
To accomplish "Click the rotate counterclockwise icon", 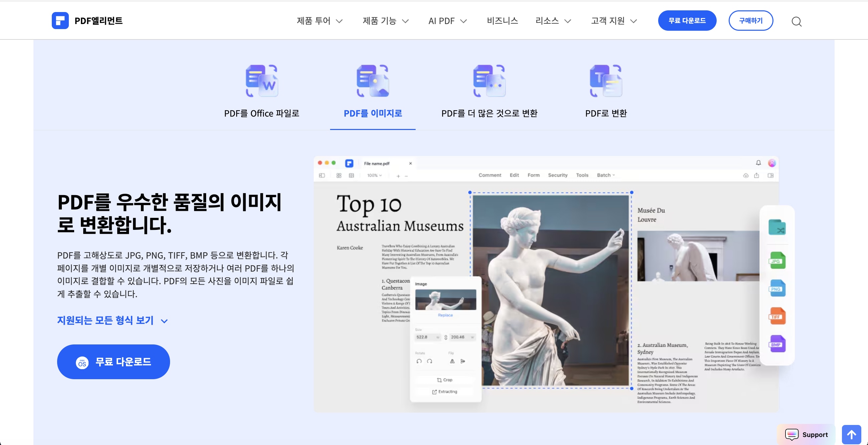I will (x=420, y=361).
